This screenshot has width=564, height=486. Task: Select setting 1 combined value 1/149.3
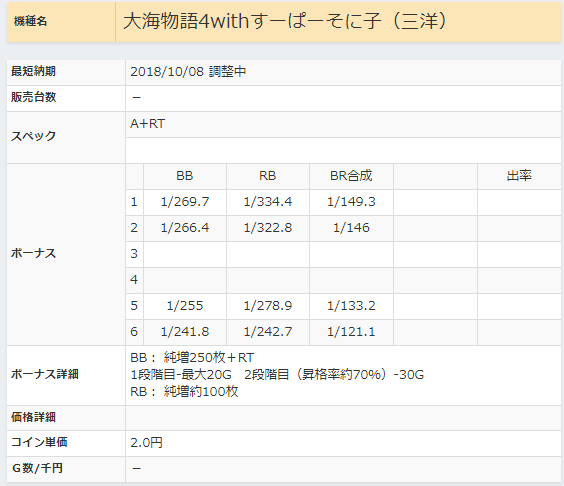point(351,202)
